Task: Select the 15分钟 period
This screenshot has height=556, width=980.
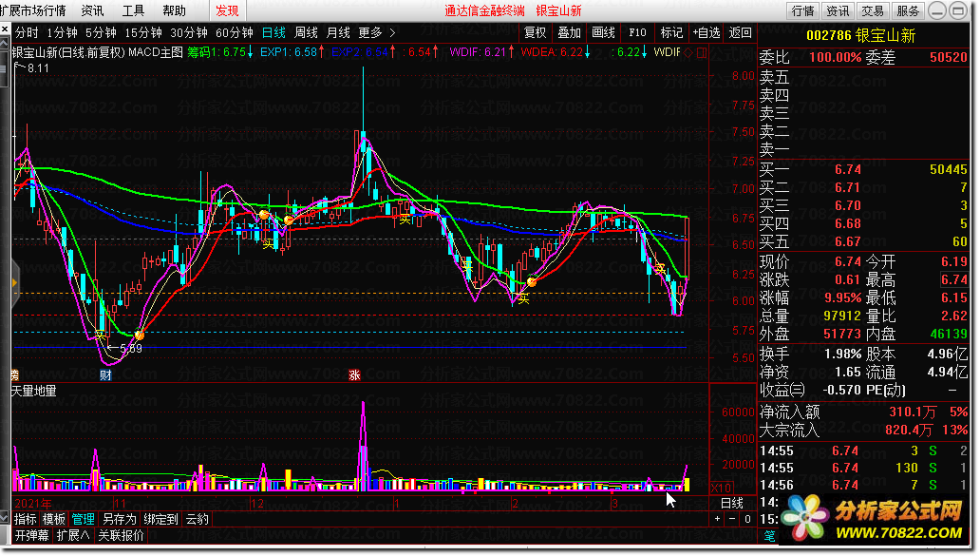Action: (143, 32)
